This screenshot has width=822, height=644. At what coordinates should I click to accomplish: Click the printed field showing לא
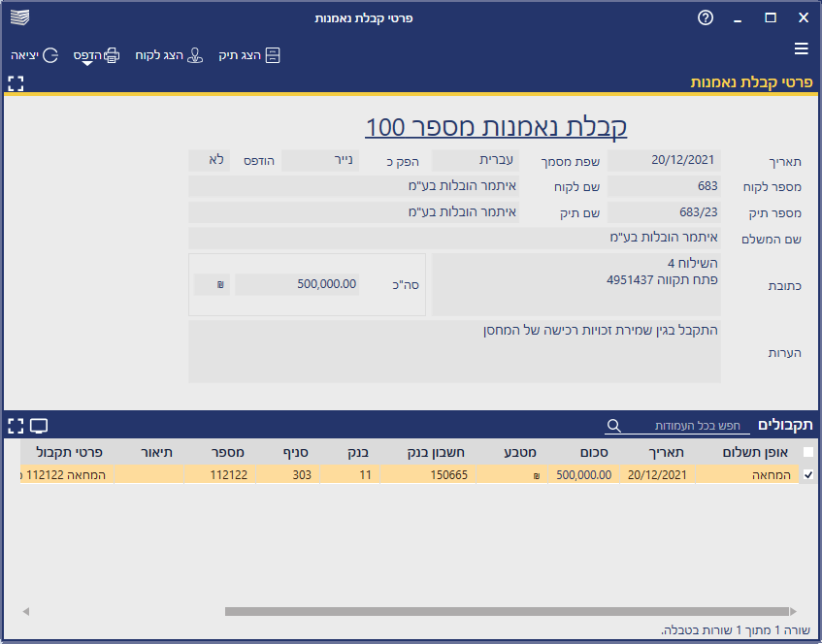pos(209,160)
